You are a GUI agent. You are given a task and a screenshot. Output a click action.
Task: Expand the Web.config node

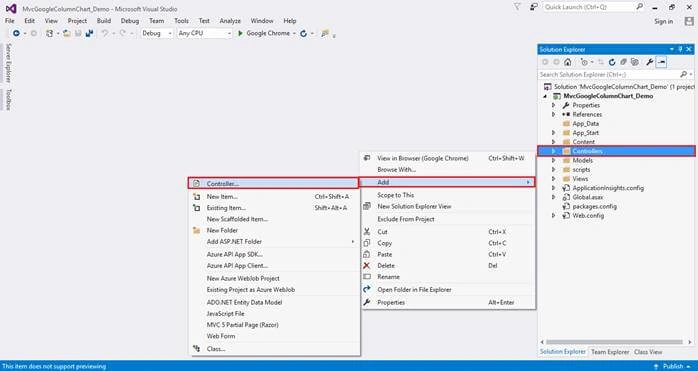[x=553, y=216]
